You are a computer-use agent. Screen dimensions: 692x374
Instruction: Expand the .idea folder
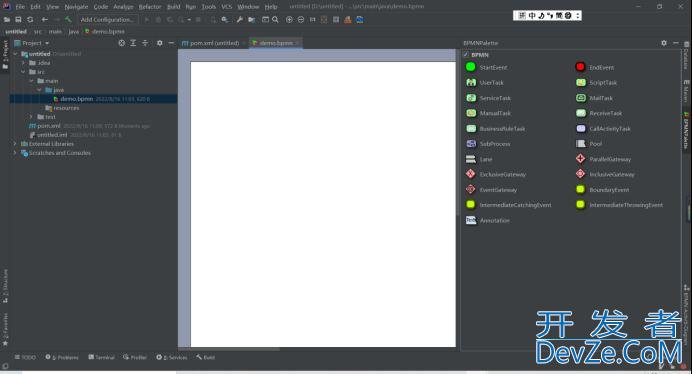pyautogui.click(x=23, y=63)
